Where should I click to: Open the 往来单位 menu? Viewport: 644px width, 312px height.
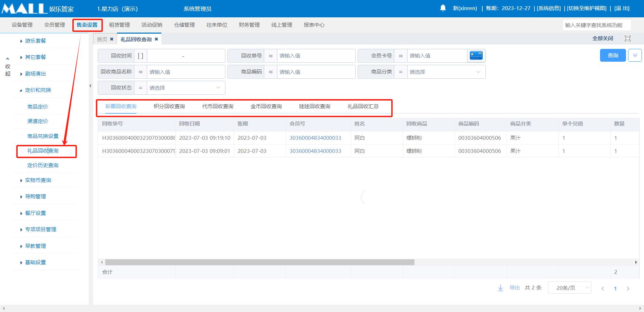coord(217,25)
